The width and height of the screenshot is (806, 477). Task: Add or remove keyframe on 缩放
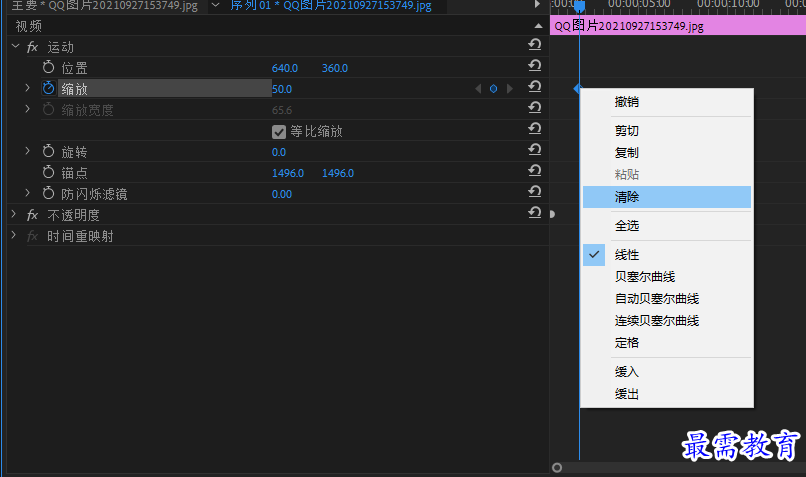click(493, 89)
